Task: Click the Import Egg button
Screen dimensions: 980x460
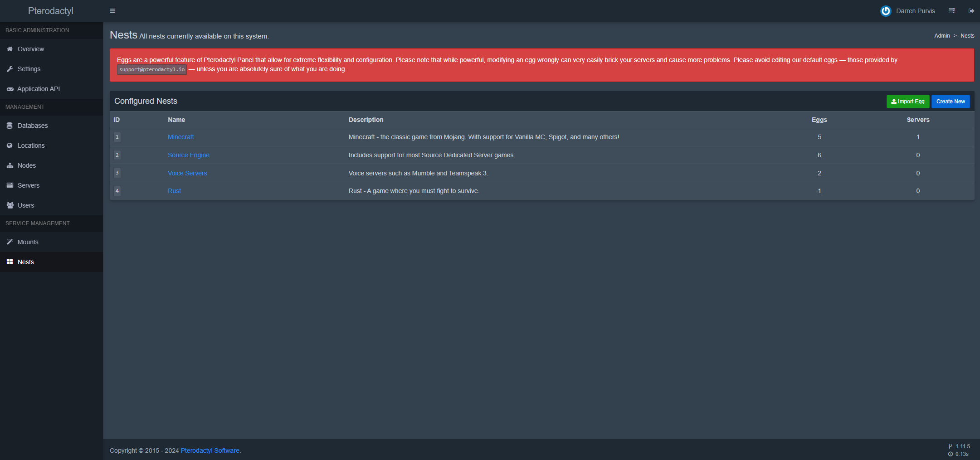Action: [907, 102]
